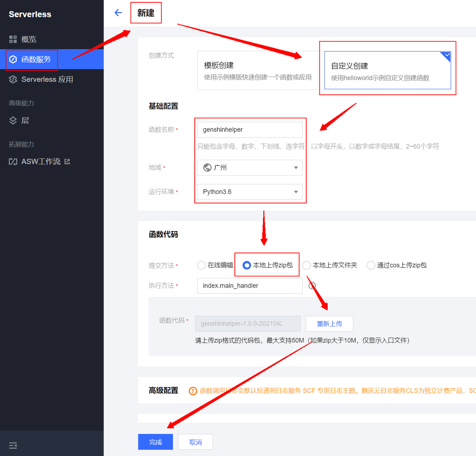Click the 完成 button
Screen dimensions: 476x456
155,442
